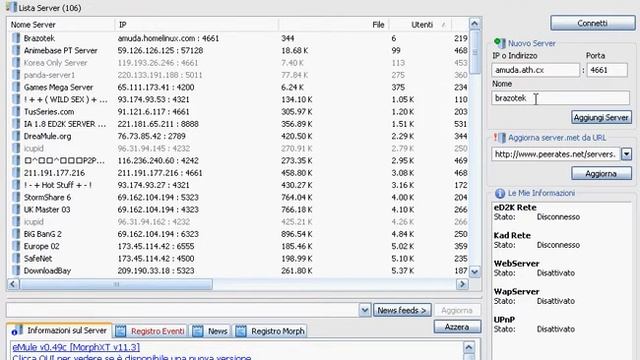Click Aggiorna button under server.met URL
The width and height of the screenshot is (640, 360).
coord(601,173)
